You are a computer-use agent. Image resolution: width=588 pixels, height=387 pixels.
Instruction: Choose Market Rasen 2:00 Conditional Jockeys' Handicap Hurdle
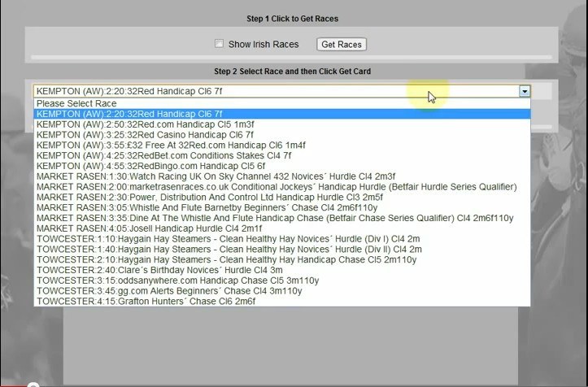tap(282, 187)
